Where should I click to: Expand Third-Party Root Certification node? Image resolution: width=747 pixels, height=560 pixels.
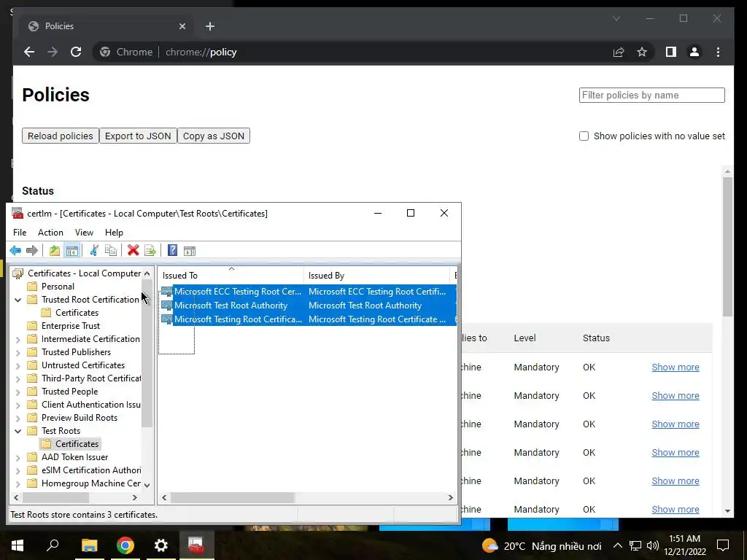coord(18,379)
